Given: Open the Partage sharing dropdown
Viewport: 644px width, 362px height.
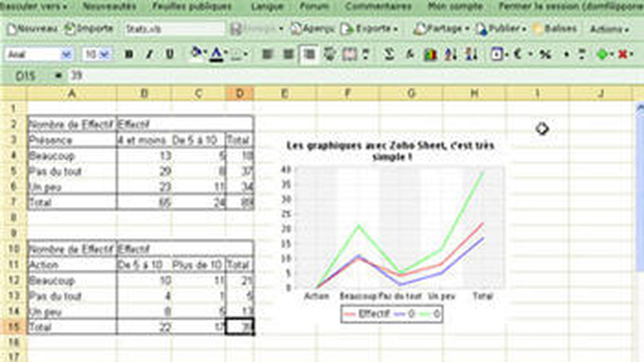Looking at the screenshot, I should pos(442,29).
